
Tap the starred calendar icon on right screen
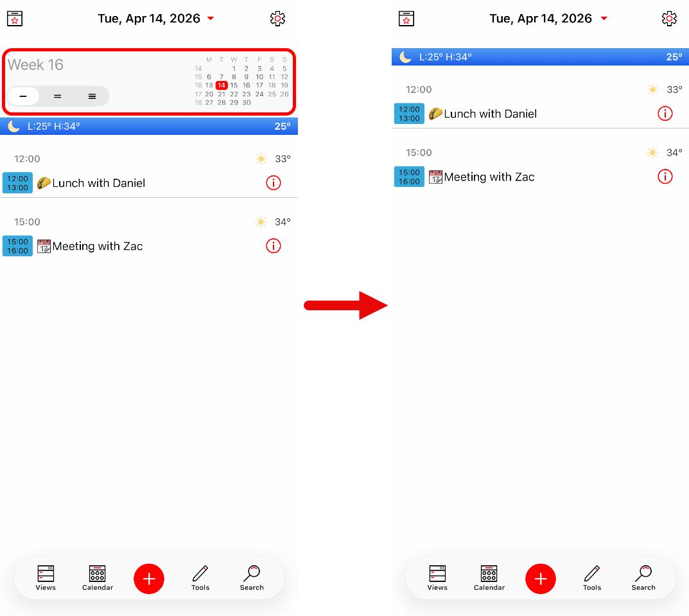pyautogui.click(x=406, y=19)
